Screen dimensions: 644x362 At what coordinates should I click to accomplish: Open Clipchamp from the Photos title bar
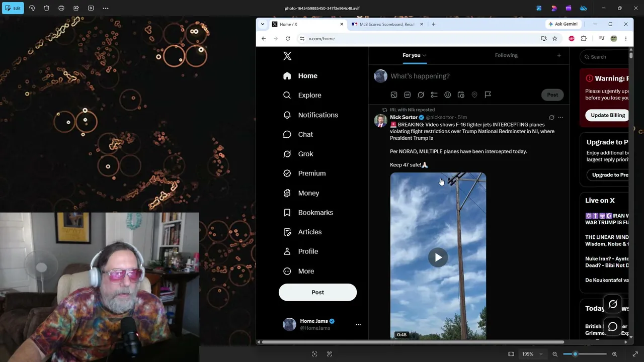pyautogui.click(x=569, y=8)
